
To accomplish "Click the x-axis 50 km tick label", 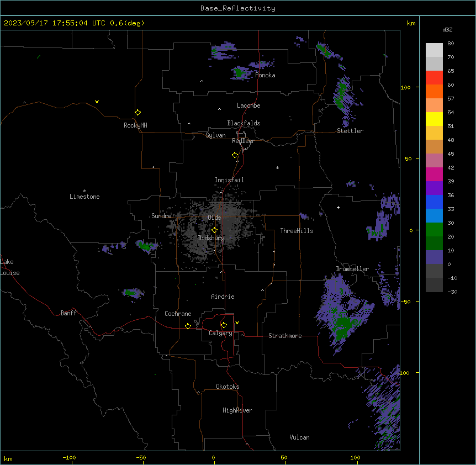I will point(284,457).
